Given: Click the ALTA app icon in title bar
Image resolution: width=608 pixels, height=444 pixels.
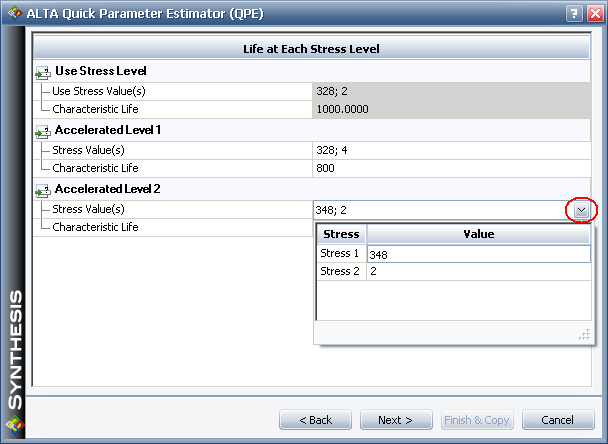Looking at the screenshot, I should [x=14, y=13].
